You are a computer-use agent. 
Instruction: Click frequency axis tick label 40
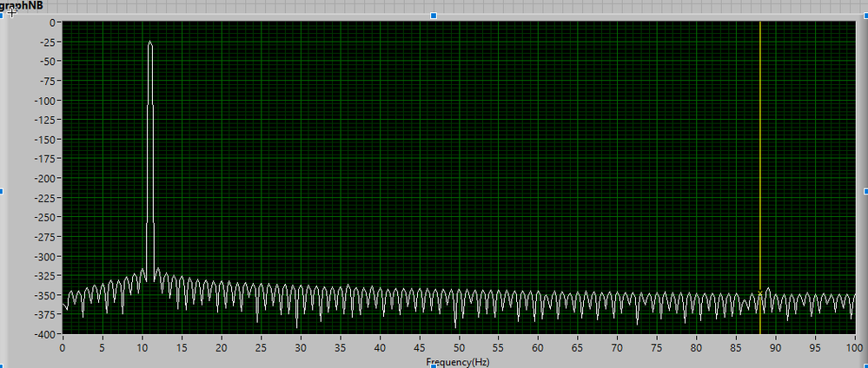pyautogui.click(x=380, y=348)
